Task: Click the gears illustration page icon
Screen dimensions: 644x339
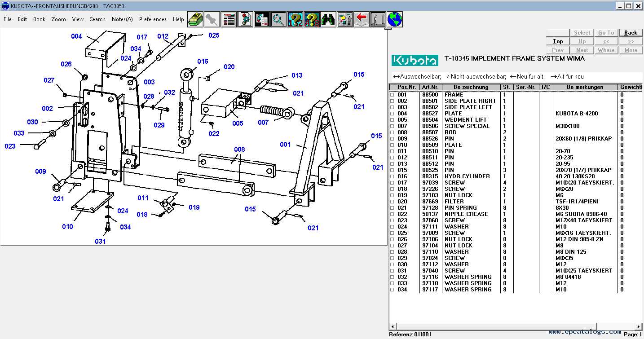Action: [x=245, y=19]
